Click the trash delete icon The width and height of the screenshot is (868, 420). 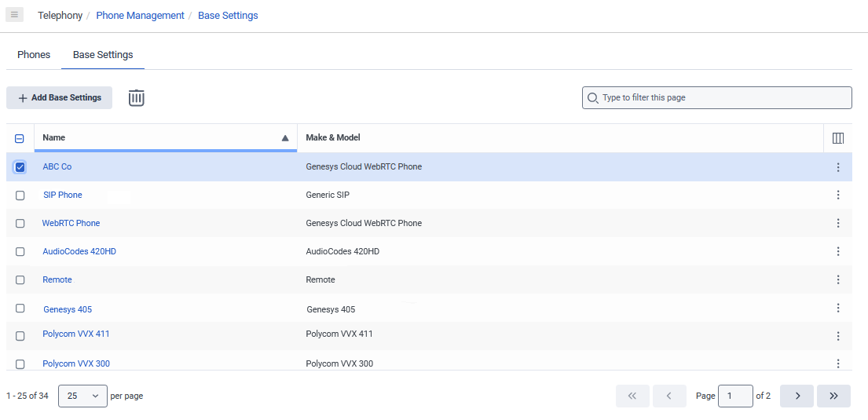[x=137, y=98]
